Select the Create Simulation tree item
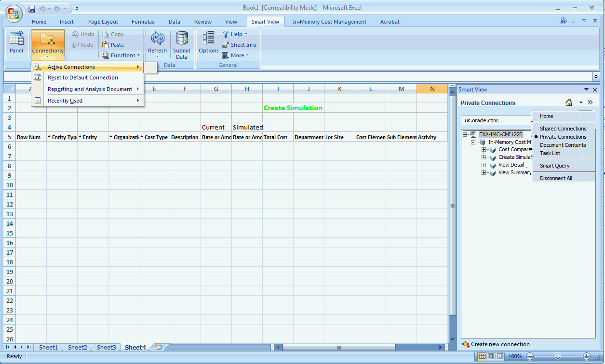The height and width of the screenshot is (364, 605). [515, 157]
